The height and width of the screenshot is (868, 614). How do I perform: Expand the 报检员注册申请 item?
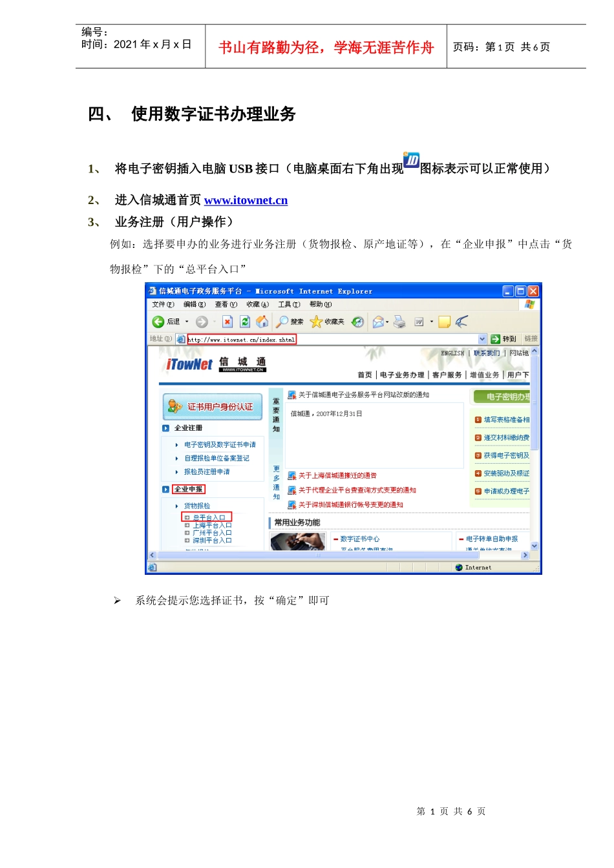point(177,472)
